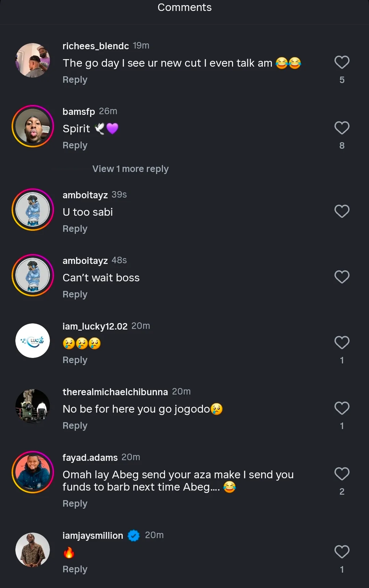369x588 pixels.
Task: Heart the crying emojis comment by iam_lucky12.02
Action: tap(342, 343)
